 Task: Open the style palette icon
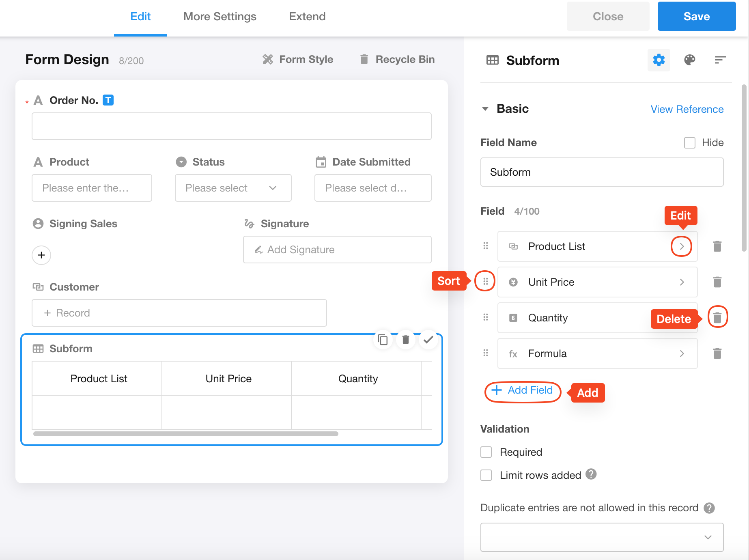689,60
